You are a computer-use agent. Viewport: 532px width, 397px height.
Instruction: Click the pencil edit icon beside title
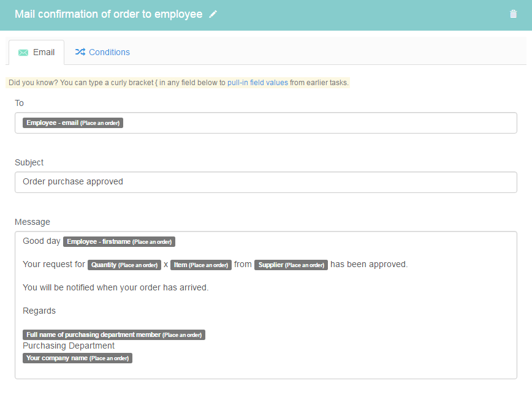pos(213,14)
